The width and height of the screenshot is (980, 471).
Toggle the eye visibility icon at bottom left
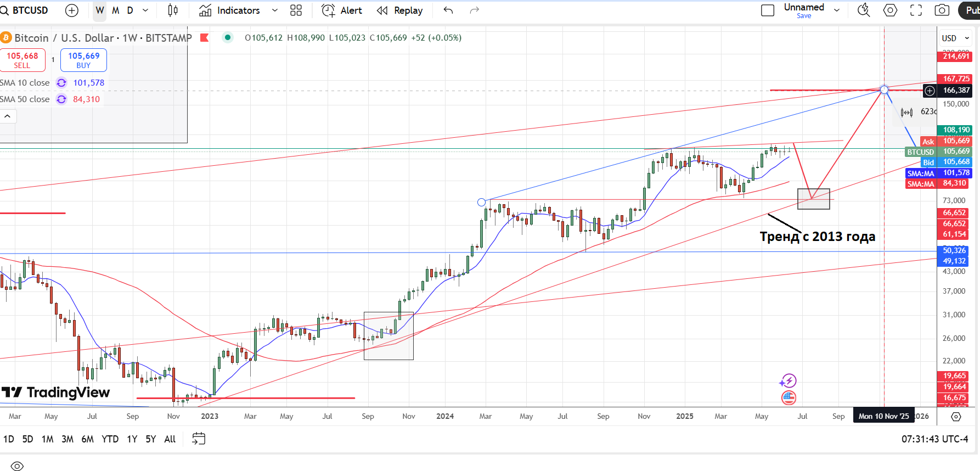point(17,466)
